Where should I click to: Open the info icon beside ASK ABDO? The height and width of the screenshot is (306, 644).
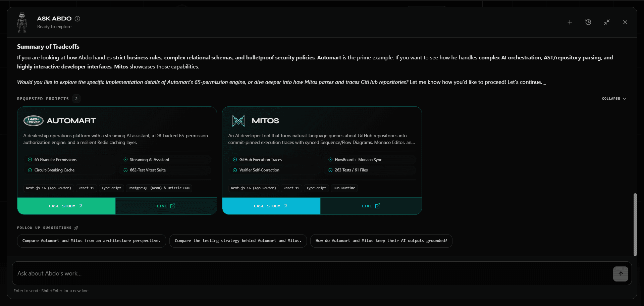pos(77,19)
